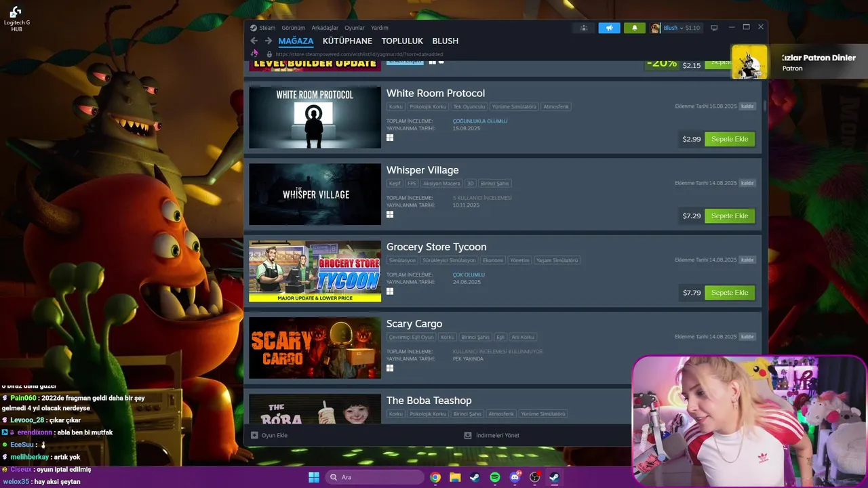Image resolution: width=868 pixels, height=488 pixels.
Task: Open the Steam menu
Action: [x=267, y=28]
